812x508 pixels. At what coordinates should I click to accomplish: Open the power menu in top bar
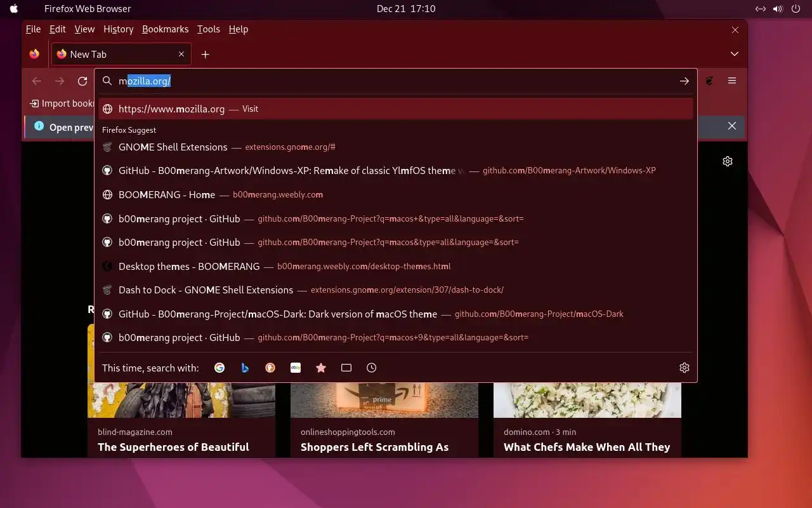click(796, 9)
